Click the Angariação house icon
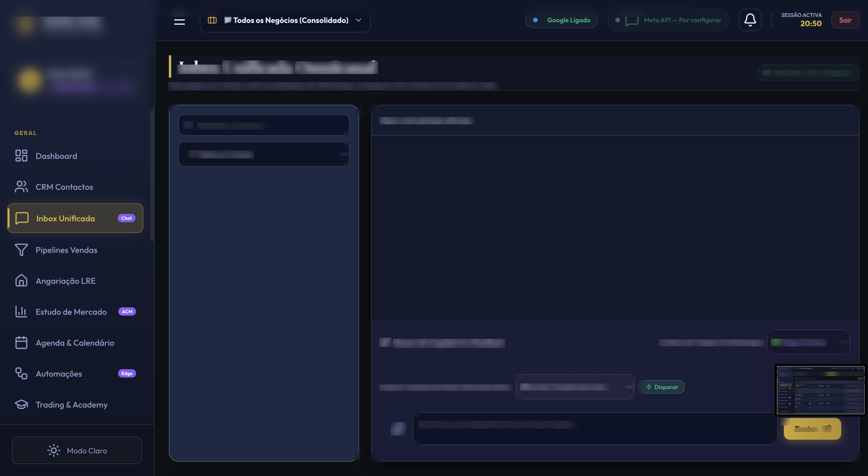Screen dimensions: 868x476 pyautogui.click(x=21, y=281)
